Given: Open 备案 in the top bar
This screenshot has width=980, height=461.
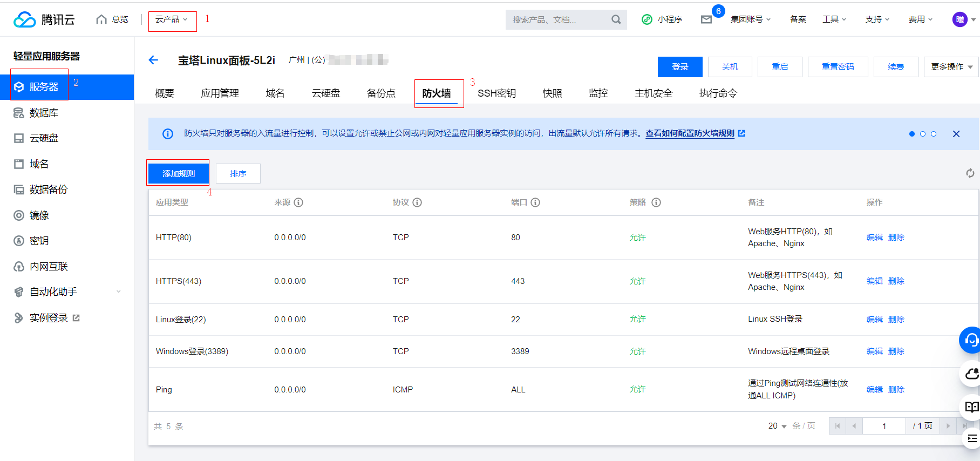Looking at the screenshot, I should coord(798,19).
